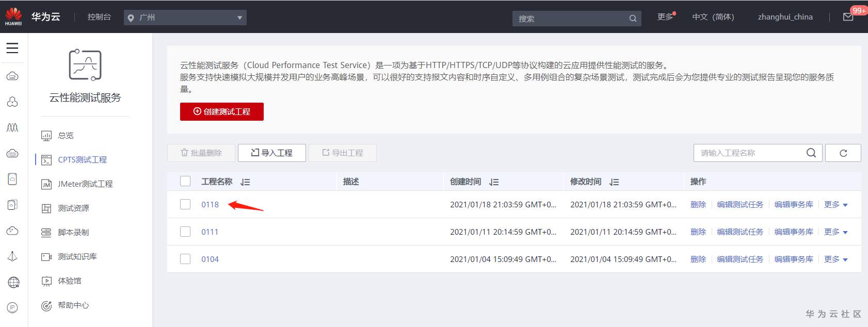868x327 pixels.
Task: Click the 导入工程 button
Action: 272,153
